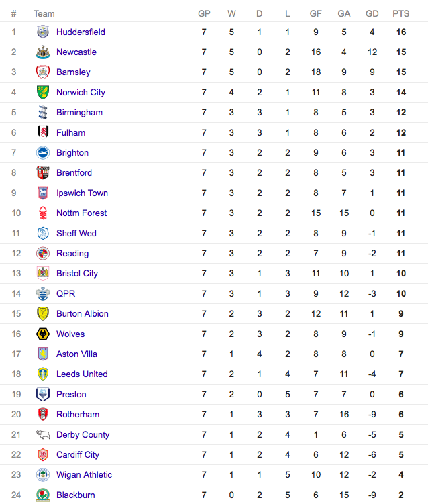Open the Barnsley team link

point(73,72)
